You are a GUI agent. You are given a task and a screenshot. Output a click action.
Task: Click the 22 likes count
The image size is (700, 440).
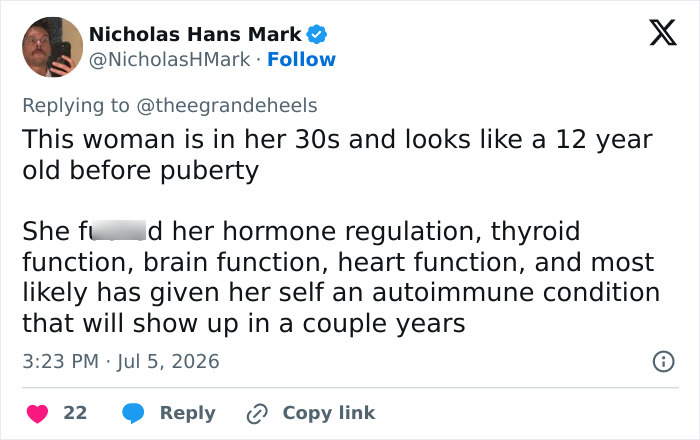pos(75,413)
